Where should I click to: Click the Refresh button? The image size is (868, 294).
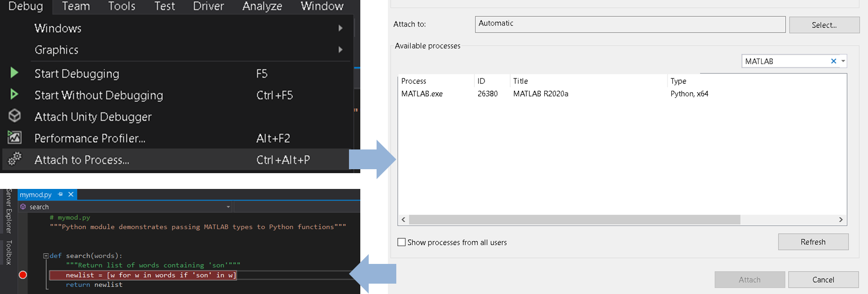click(x=813, y=242)
